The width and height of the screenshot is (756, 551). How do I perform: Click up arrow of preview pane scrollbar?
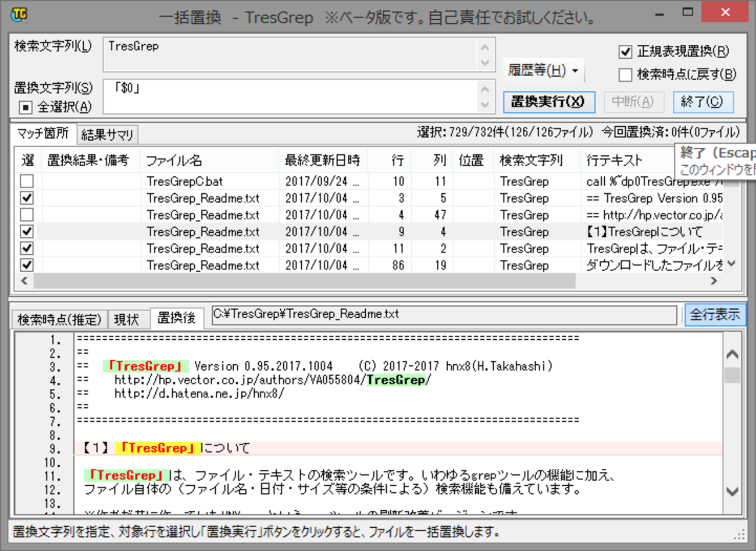(x=732, y=354)
